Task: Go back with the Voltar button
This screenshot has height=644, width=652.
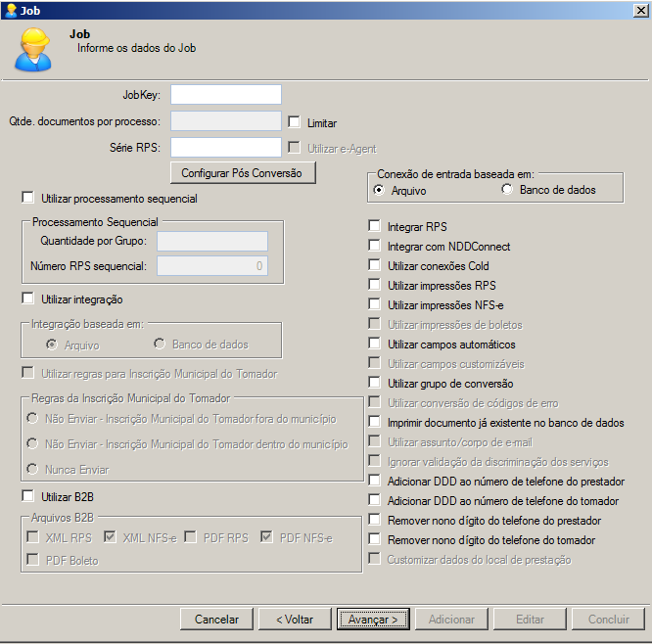Action: 295,620
